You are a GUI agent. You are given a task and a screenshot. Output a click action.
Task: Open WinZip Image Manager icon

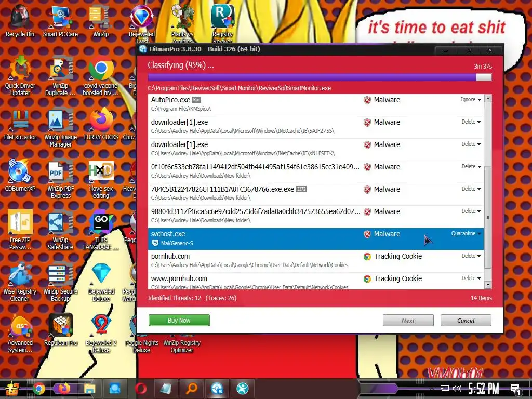pos(60,128)
